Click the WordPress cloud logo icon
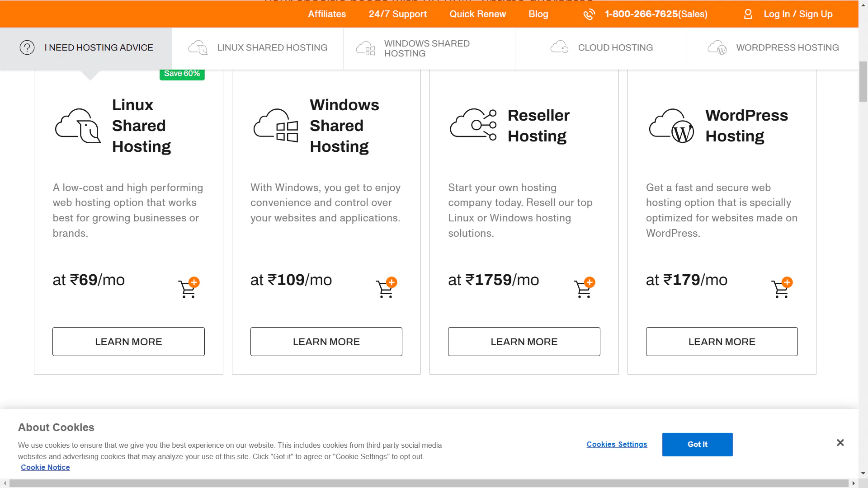868x488 pixels. coord(671,126)
